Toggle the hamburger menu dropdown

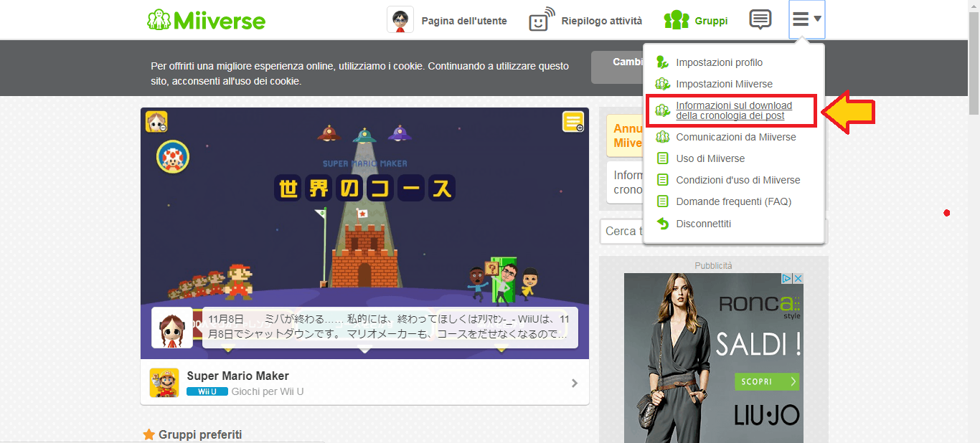point(806,19)
